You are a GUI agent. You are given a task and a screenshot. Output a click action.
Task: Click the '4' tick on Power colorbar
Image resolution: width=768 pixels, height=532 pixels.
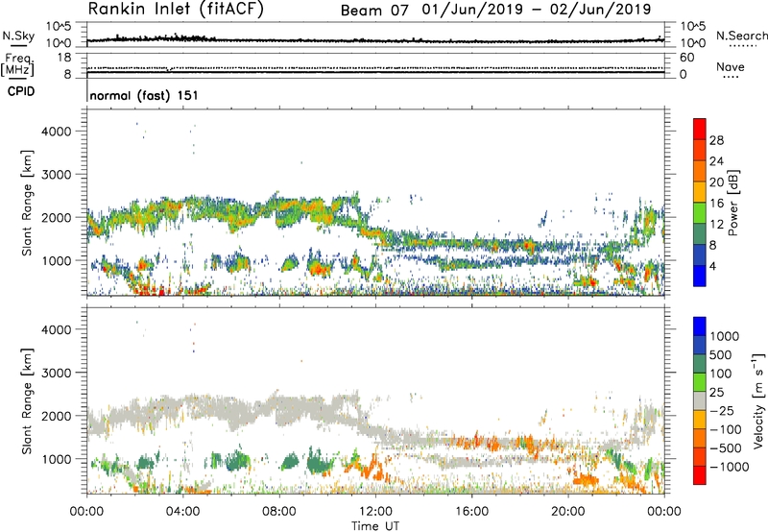coord(713,266)
